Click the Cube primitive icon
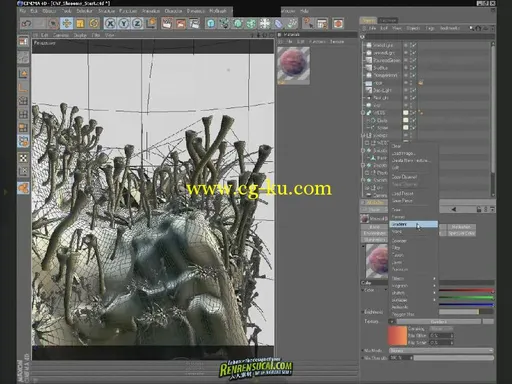The height and width of the screenshot is (384, 512). pos(211,24)
